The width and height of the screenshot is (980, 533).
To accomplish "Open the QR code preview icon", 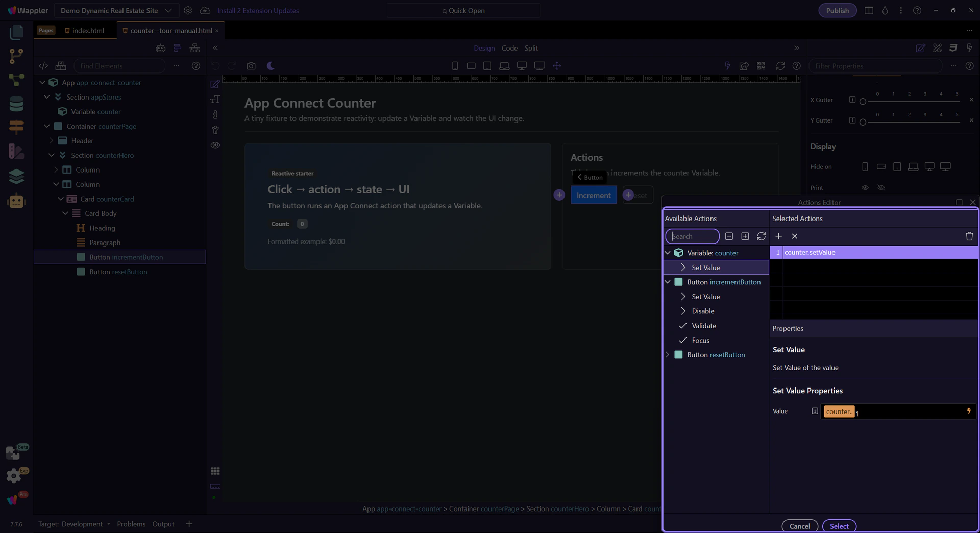I will 761,66.
